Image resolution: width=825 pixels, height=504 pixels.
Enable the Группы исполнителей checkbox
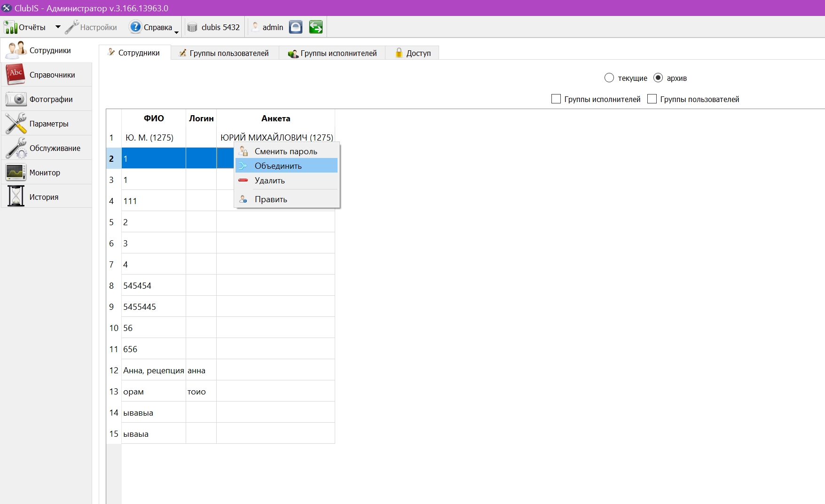[x=556, y=99]
